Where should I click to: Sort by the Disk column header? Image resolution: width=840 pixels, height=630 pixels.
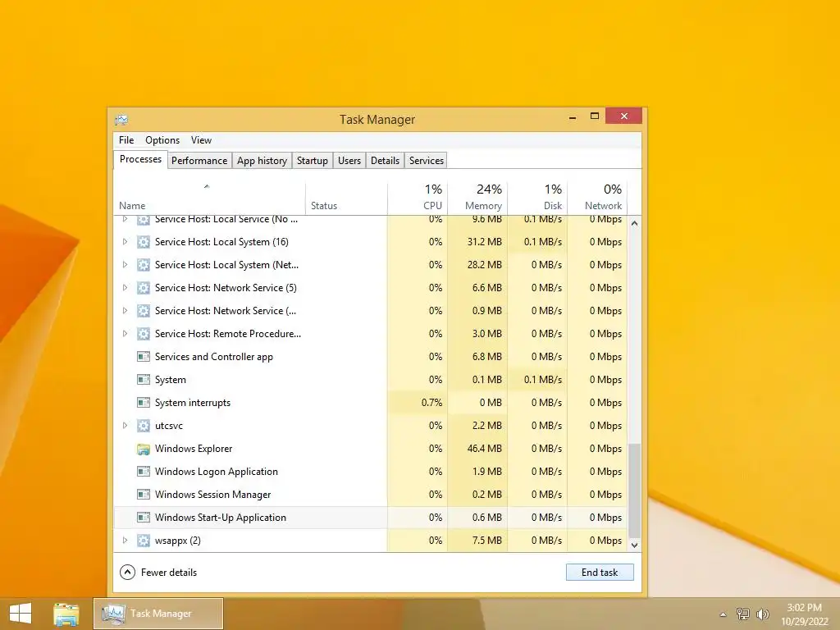[537, 199]
